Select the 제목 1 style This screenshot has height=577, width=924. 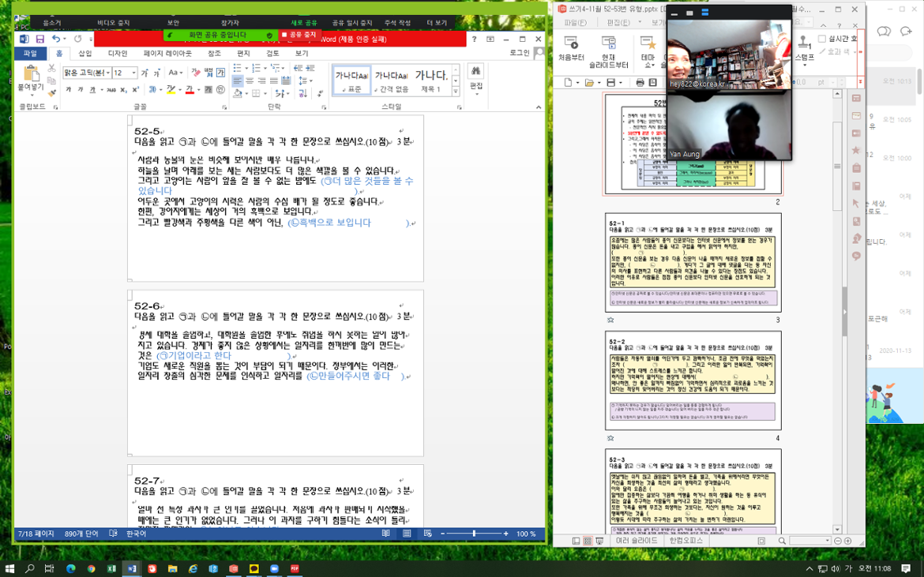431,81
